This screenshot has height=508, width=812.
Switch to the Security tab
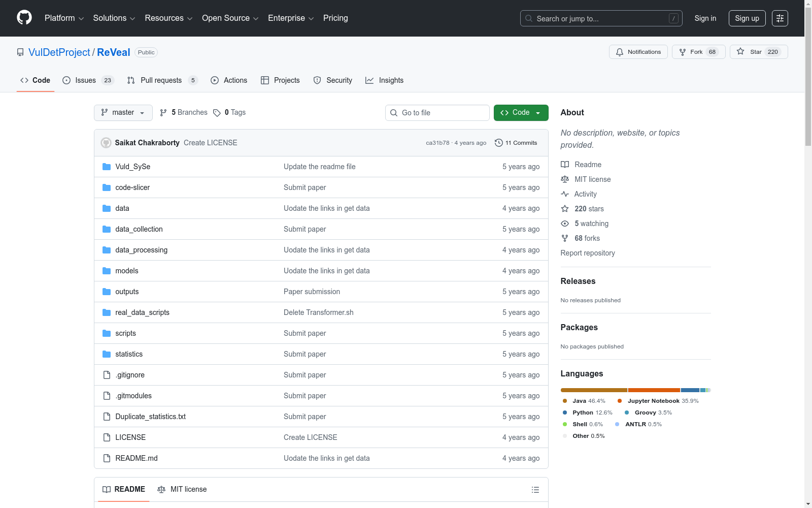coord(333,80)
